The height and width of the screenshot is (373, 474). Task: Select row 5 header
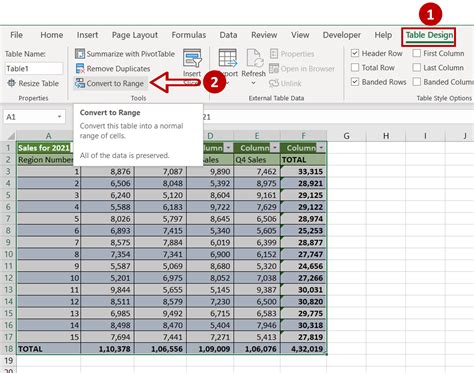(8, 195)
